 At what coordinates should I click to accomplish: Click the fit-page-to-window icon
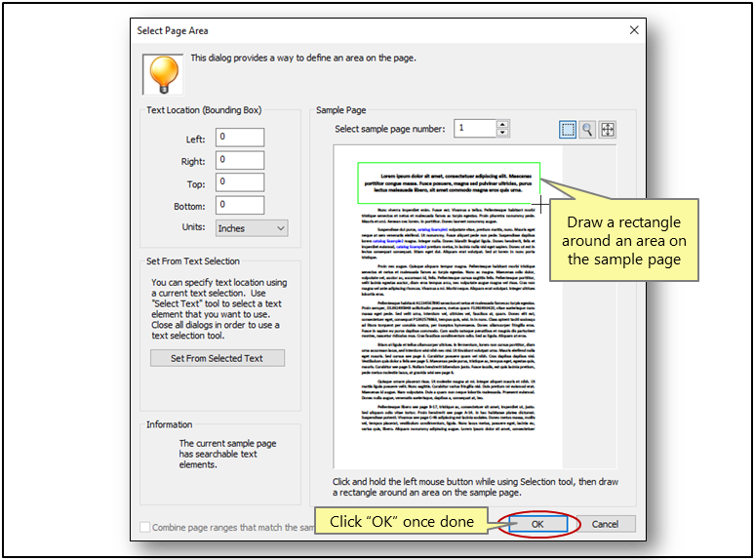[x=608, y=129]
